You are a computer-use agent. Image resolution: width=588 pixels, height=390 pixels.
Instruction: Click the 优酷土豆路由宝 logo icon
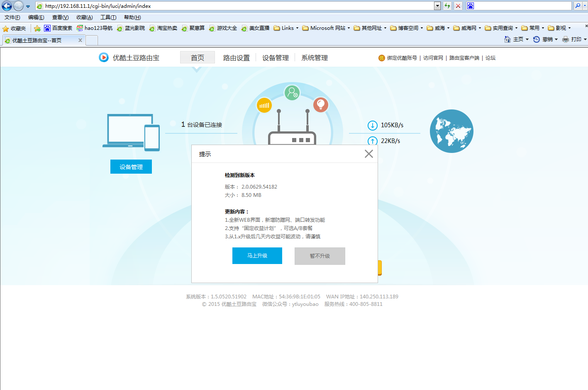[104, 58]
